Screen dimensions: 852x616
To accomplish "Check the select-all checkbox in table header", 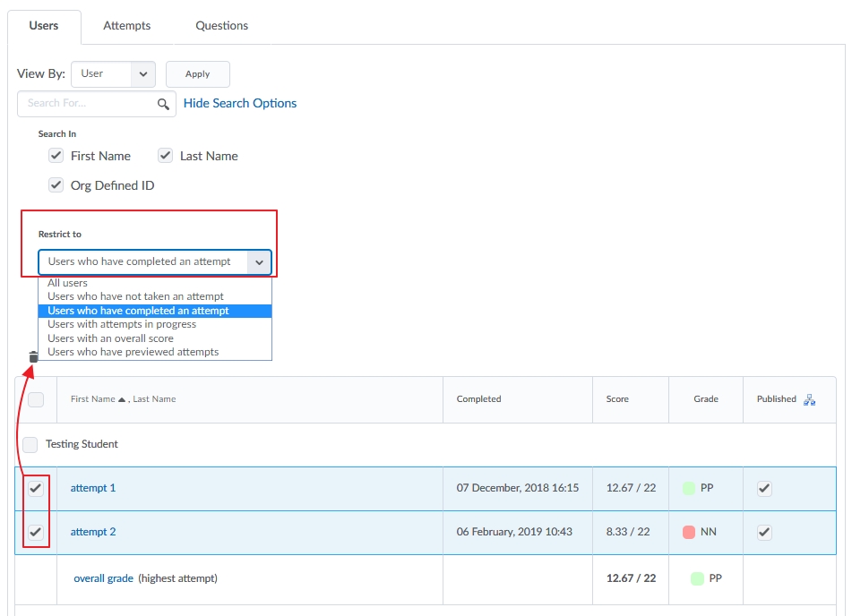I will (x=36, y=400).
